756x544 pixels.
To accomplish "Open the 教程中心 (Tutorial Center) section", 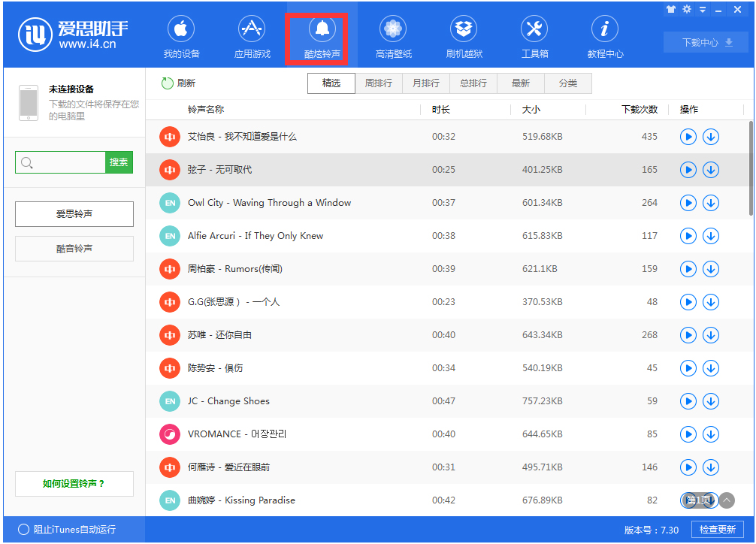I will [x=604, y=35].
